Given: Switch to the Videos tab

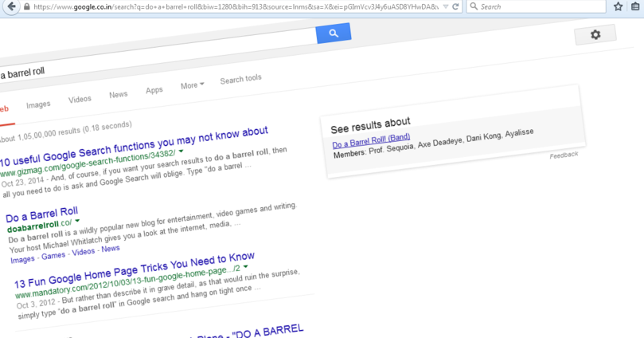Looking at the screenshot, I should pyautogui.click(x=80, y=99).
